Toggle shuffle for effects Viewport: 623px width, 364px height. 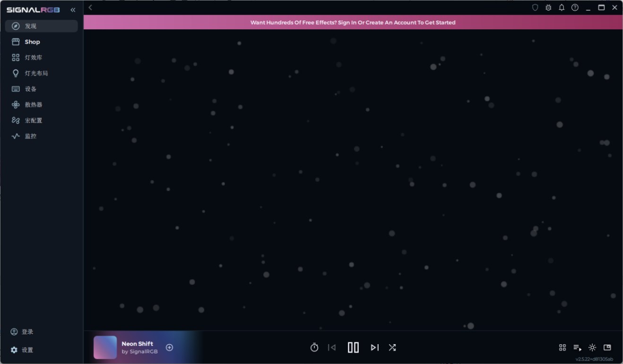click(392, 347)
